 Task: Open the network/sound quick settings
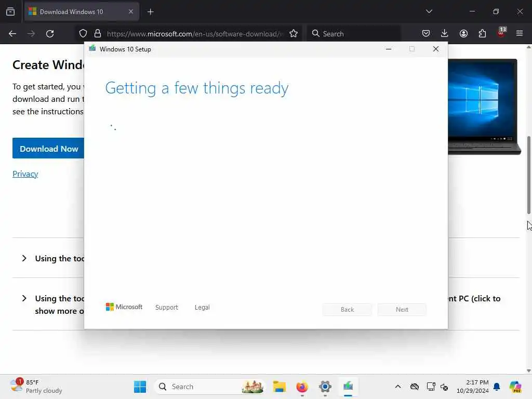[444, 387]
